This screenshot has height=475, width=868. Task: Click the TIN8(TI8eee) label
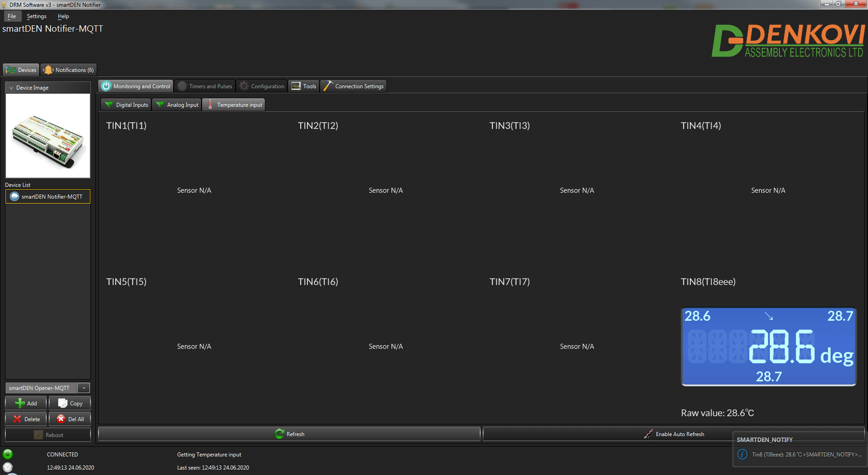(x=708, y=282)
